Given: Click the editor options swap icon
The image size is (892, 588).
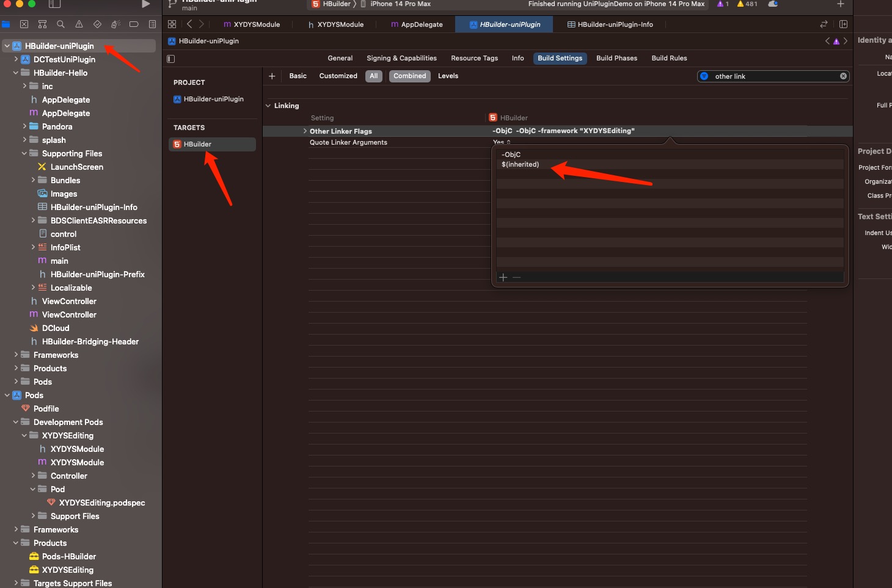Looking at the screenshot, I should (824, 24).
